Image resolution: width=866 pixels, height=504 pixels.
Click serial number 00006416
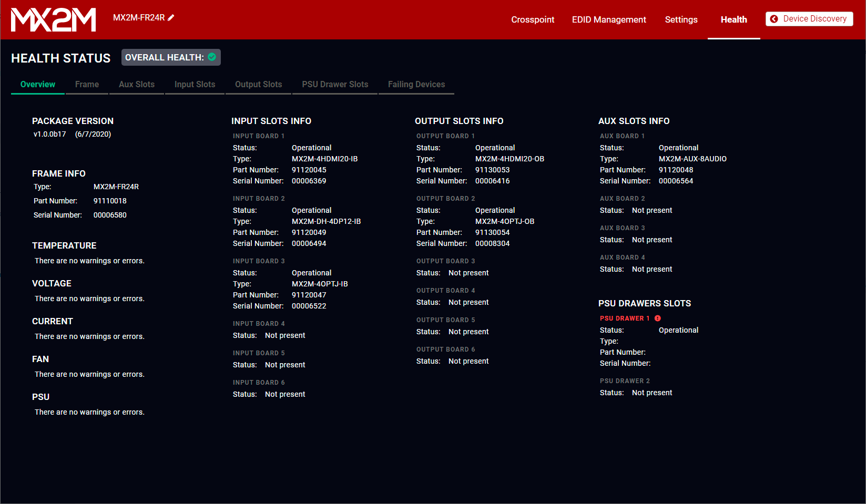click(492, 181)
